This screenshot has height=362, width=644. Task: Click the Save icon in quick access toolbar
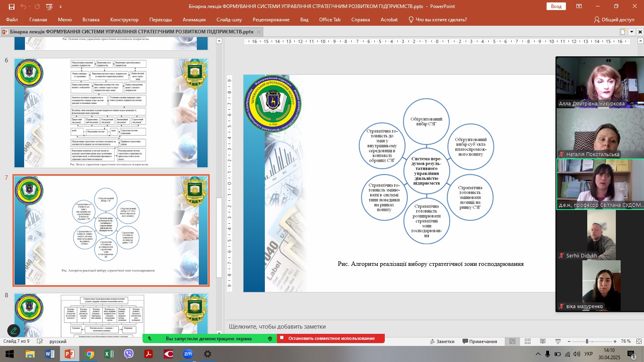coord(12,6)
